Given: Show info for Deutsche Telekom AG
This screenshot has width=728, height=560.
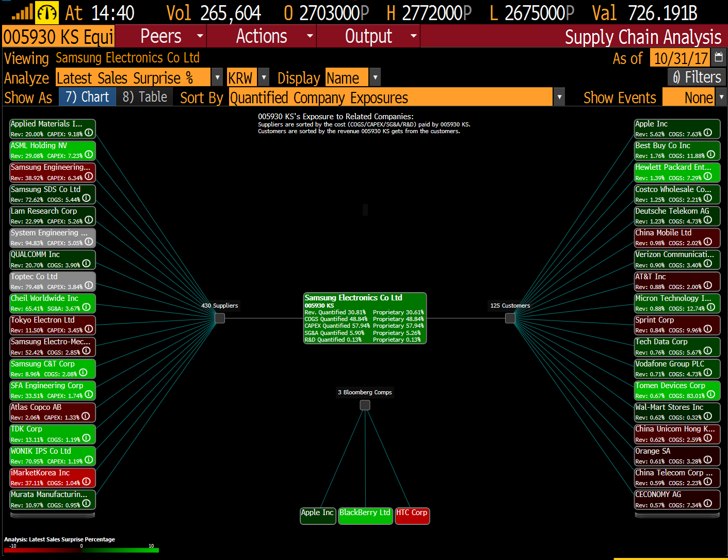Looking at the screenshot, I should (708, 220).
